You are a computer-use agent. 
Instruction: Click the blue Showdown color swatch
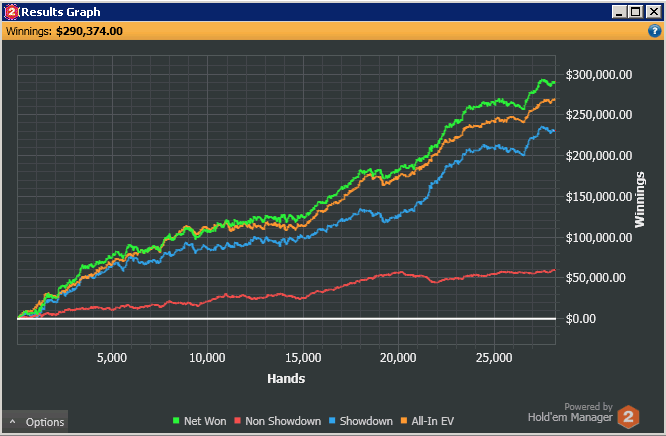click(332, 420)
